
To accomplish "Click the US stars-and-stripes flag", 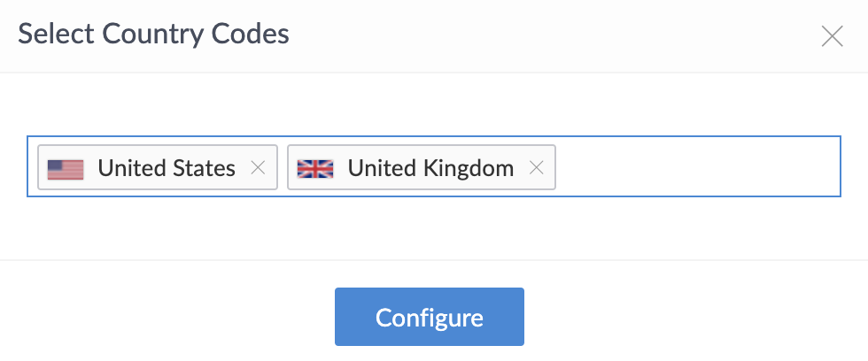I will pos(66,168).
